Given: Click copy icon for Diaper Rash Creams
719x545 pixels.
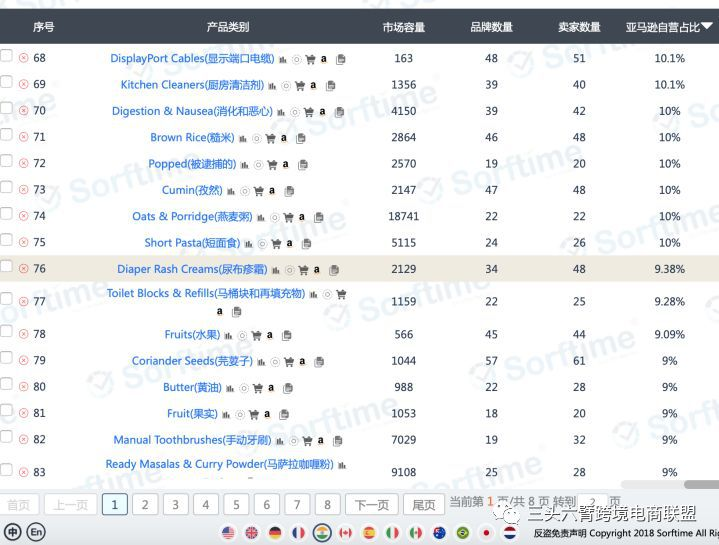Looking at the screenshot, I should [x=334, y=270].
